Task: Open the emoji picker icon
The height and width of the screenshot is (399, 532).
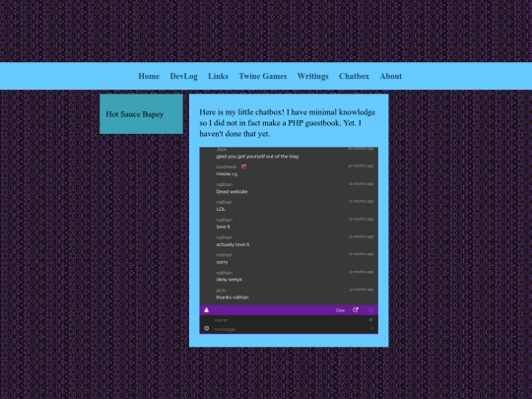Action: [206, 328]
